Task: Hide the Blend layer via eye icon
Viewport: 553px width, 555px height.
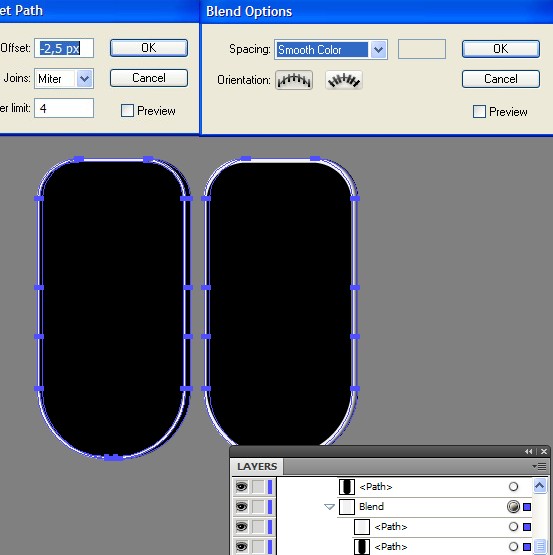Action: click(241, 507)
